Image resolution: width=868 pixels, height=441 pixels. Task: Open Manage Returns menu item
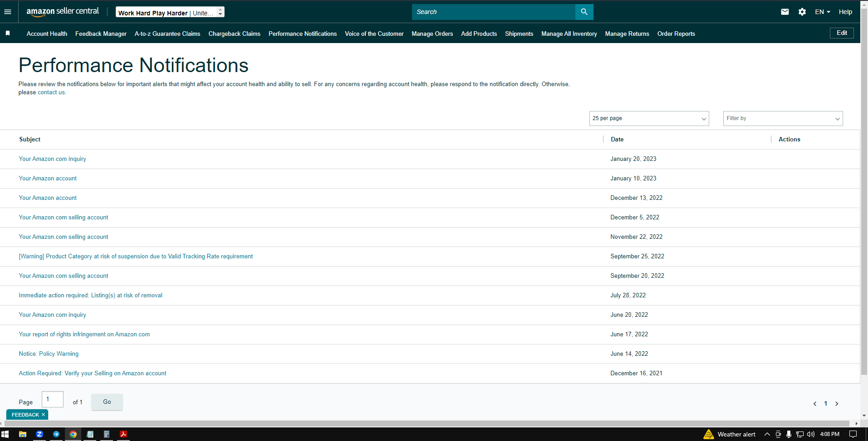(627, 34)
